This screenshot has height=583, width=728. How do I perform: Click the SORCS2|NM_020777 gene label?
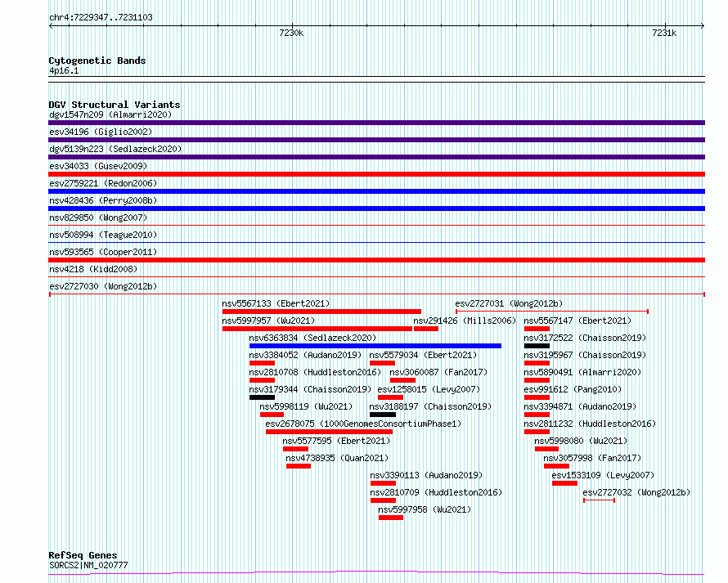[x=88, y=565]
